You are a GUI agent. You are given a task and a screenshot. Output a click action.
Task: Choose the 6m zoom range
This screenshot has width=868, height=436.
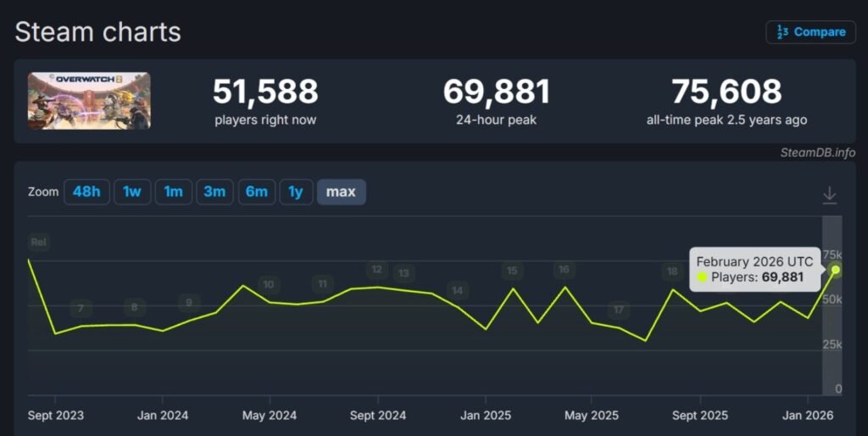pyautogui.click(x=256, y=192)
